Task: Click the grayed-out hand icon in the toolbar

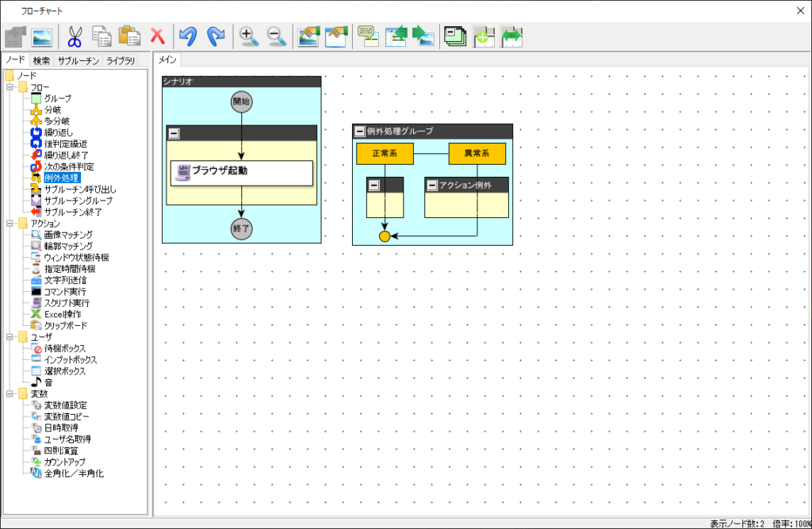Action: coord(16,36)
